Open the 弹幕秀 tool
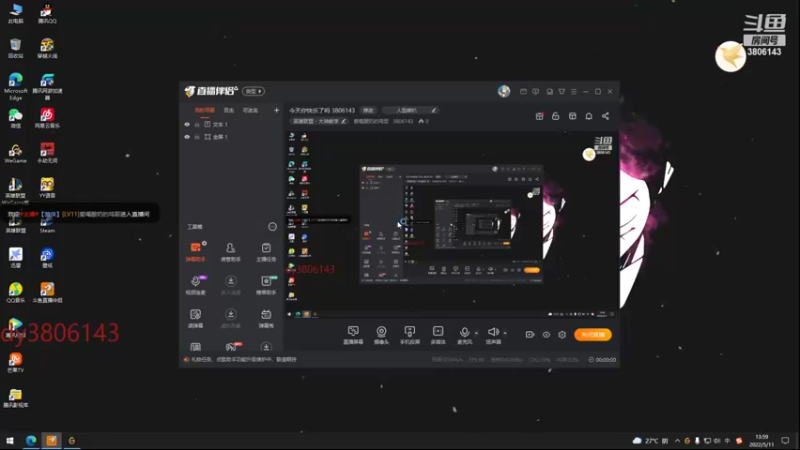800x450 pixels. (266, 318)
